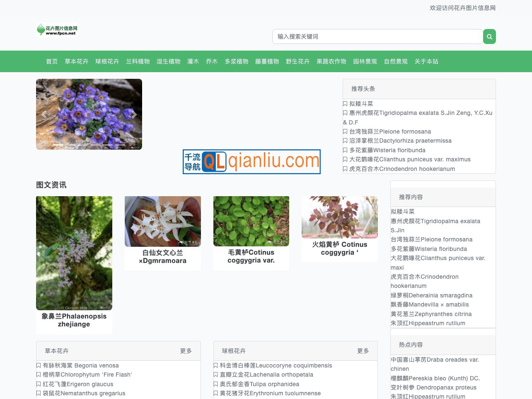Click the bookmark icon beside 科金博白棒莲
The width and height of the screenshot is (532, 399).
(215, 365)
